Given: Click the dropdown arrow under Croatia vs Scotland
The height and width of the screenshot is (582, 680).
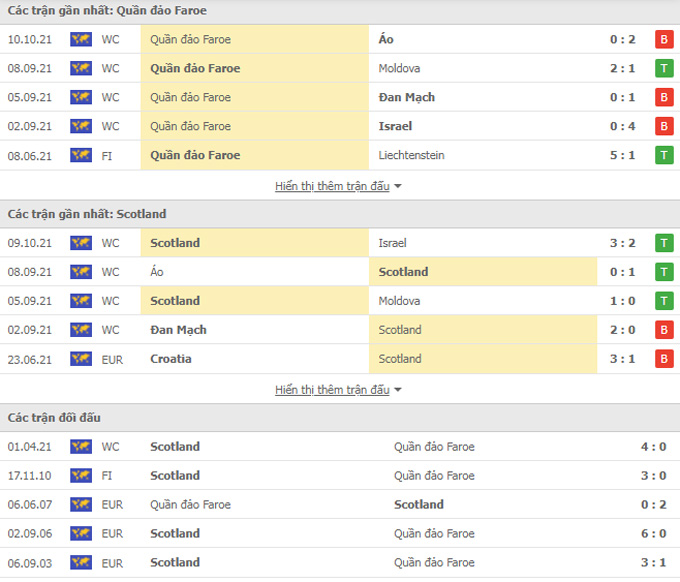Looking at the screenshot, I should [398, 390].
